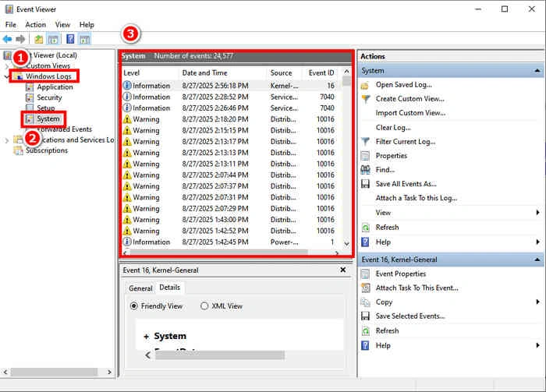
Task: Open the File menu
Action: (11, 25)
